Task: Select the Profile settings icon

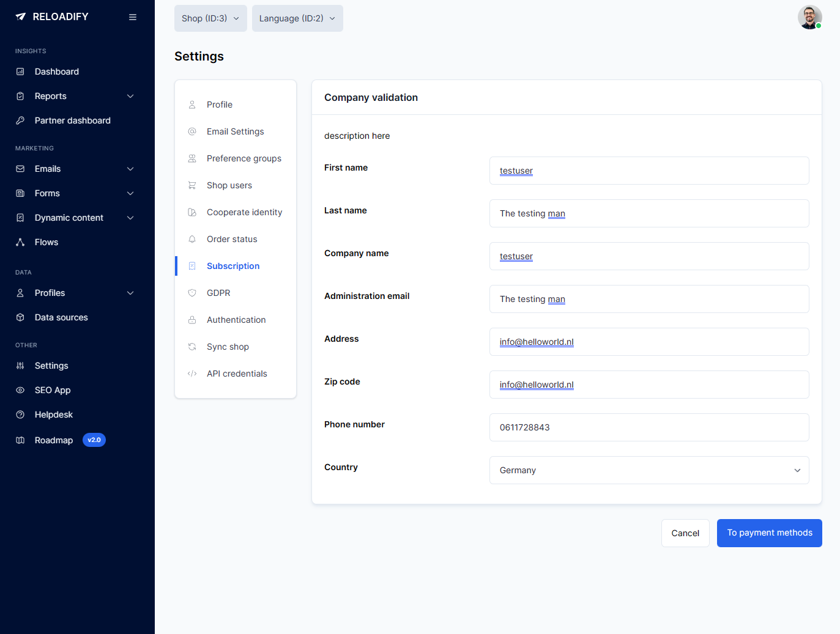Action: pos(192,105)
